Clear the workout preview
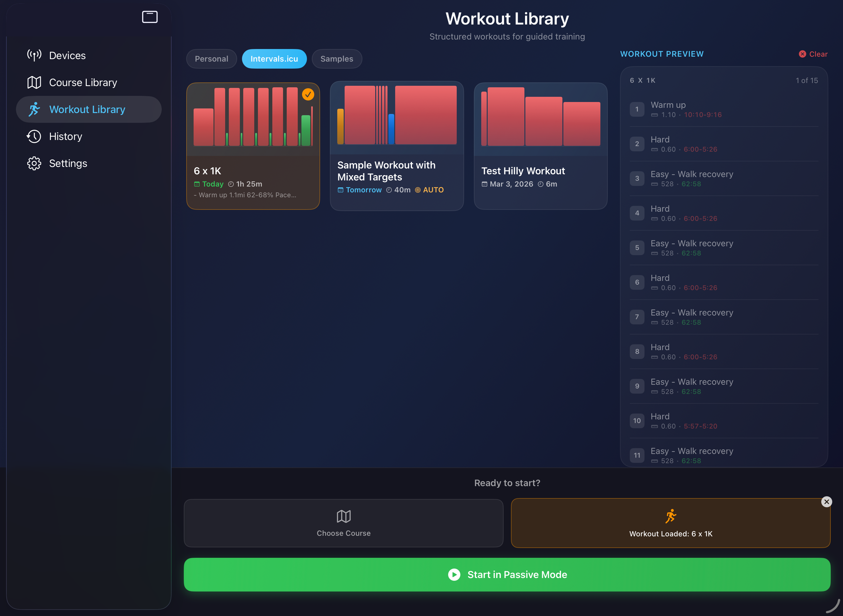This screenshot has width=843, height=616. pos(813,54)
